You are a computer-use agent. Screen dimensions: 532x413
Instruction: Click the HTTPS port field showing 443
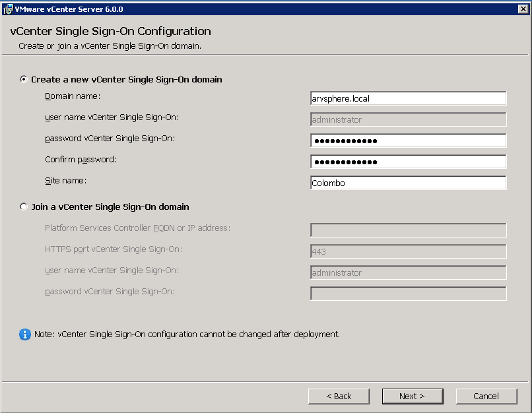click(x=408, y=251)
